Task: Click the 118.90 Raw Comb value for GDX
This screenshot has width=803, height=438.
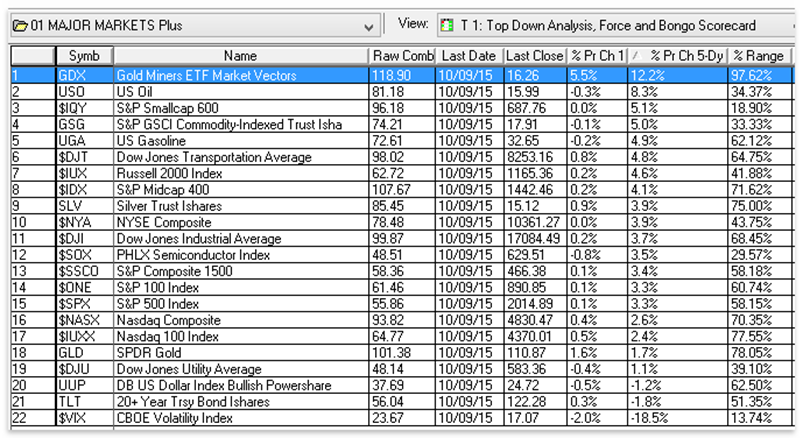Action: [402, 75]
